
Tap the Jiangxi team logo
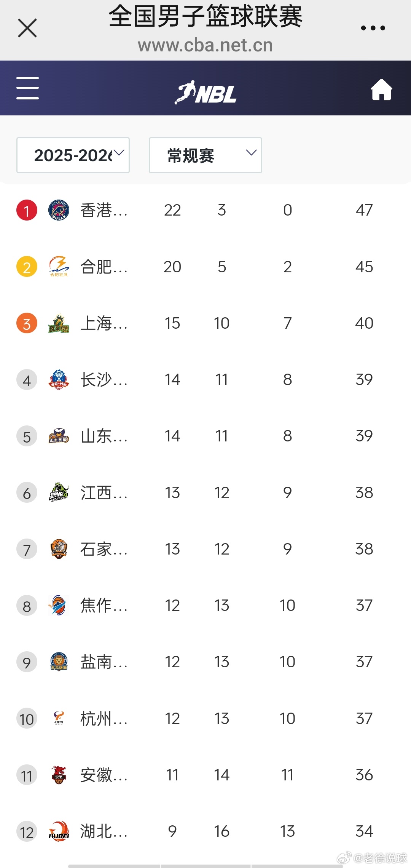(x=59, y=492)
